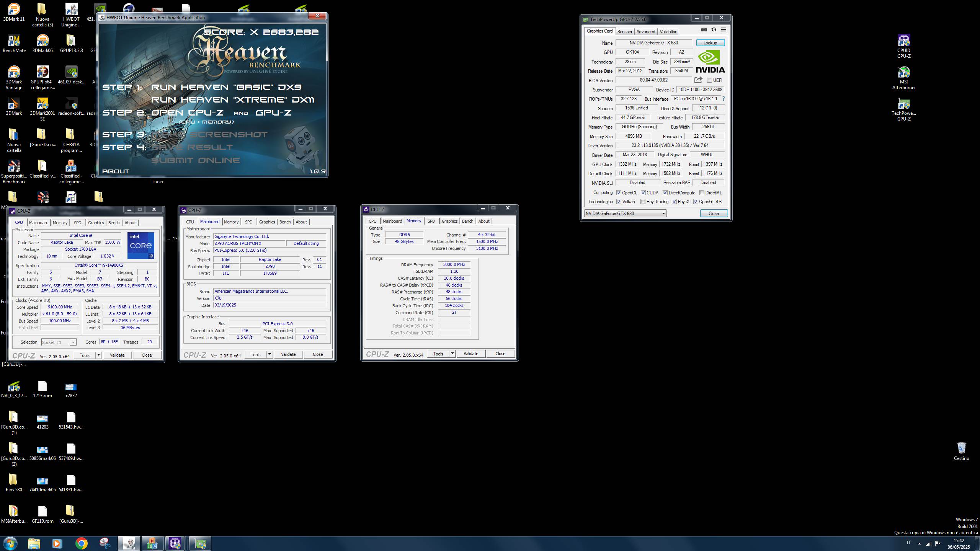Open CH341A programmer folder
Viewport: 980px width, 551px height.
tap(71, 141)
